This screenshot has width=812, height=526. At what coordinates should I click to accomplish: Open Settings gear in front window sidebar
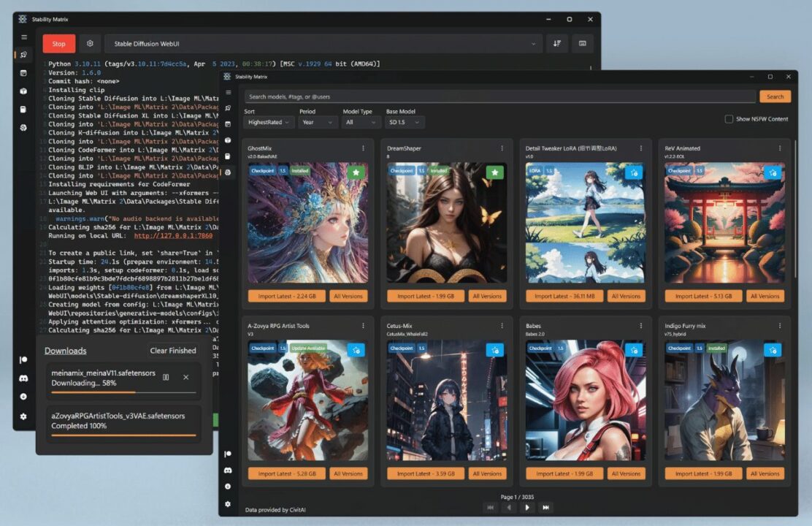pyautogui.click(x=228, y=503)
